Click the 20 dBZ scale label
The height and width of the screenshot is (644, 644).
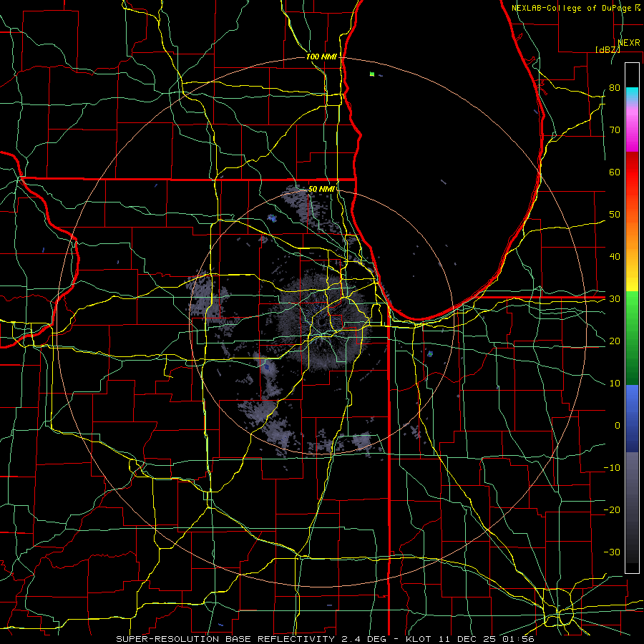pos(615,341)
